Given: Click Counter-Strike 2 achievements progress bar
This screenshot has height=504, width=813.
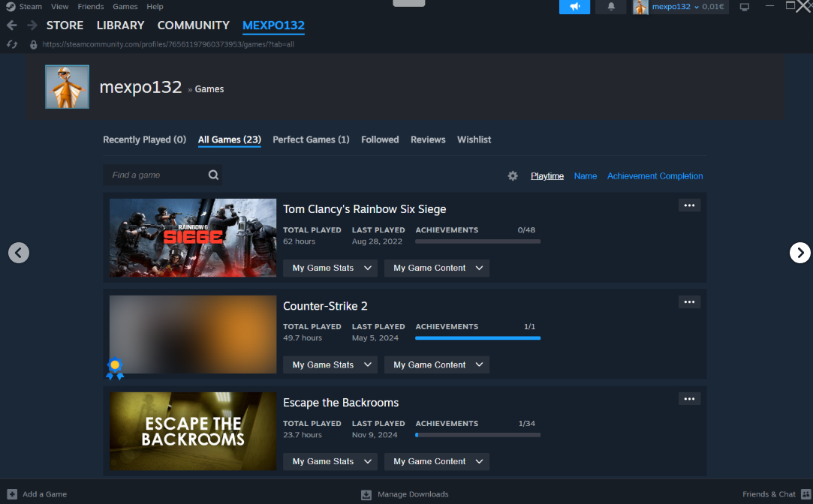Looking at the screenshot, I should (x=477, y=338).
